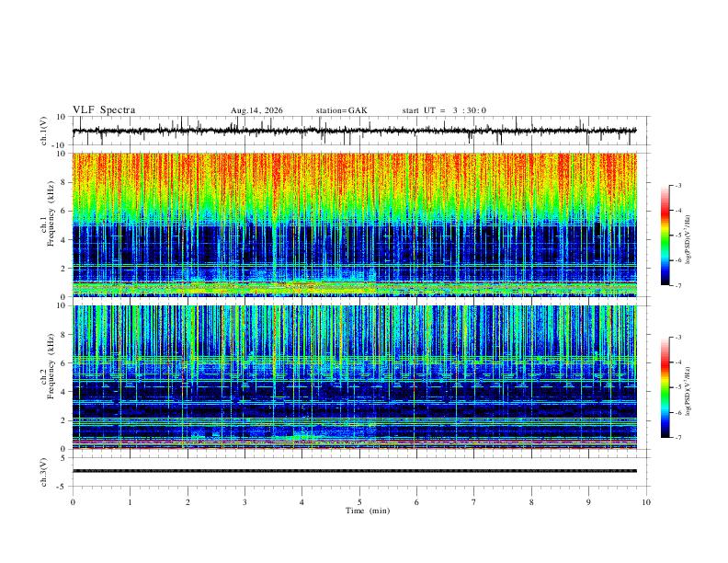
Task: Click the 9 minute tick label
Action: click(588, 502)
